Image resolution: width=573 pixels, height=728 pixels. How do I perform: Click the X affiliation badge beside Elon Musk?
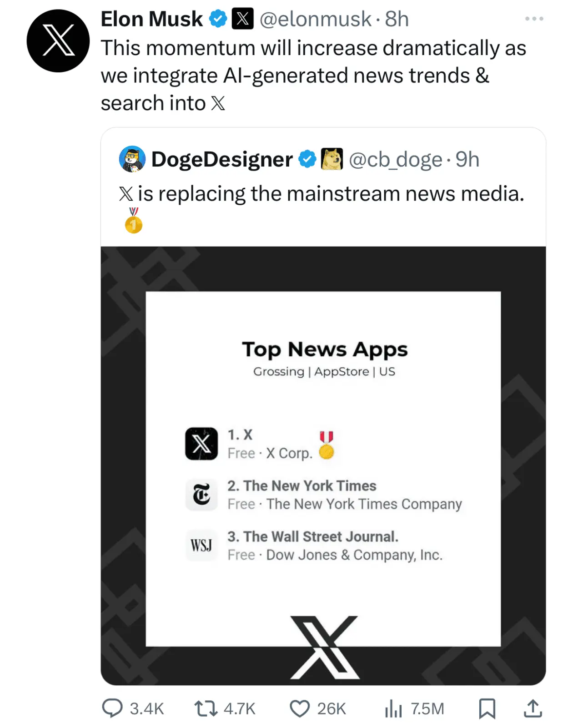(x=243, y=19)
